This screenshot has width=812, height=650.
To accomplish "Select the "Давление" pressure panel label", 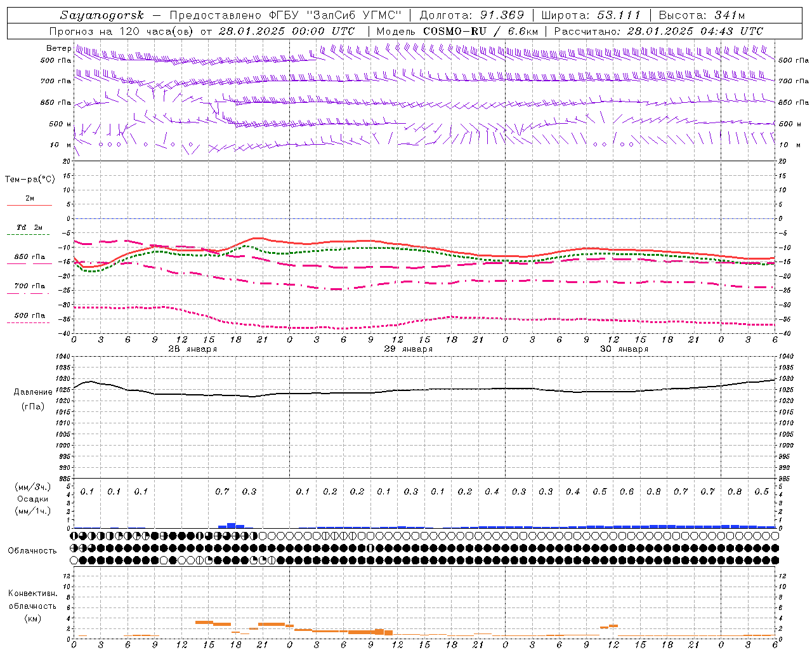I will click(33, 392).
